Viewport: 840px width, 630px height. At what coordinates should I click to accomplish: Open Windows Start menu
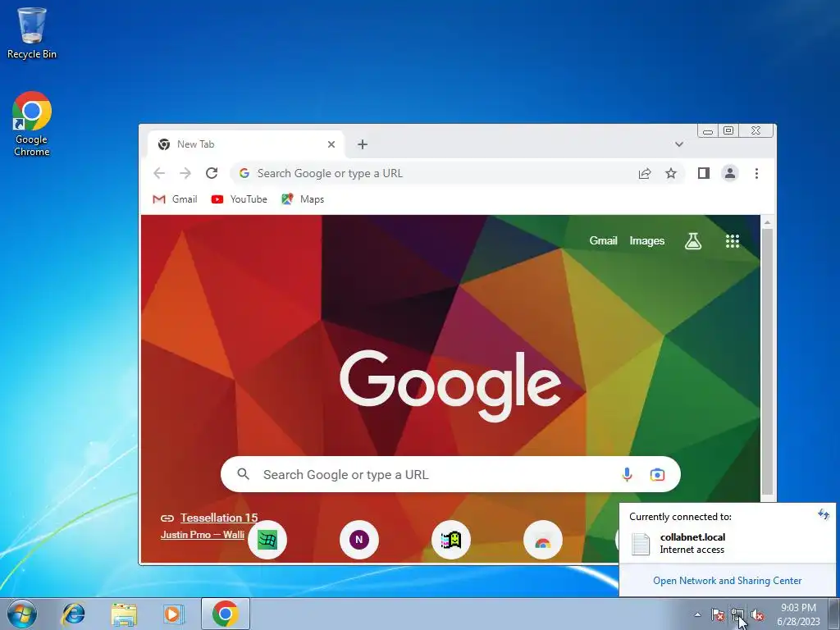click(22, 614)
